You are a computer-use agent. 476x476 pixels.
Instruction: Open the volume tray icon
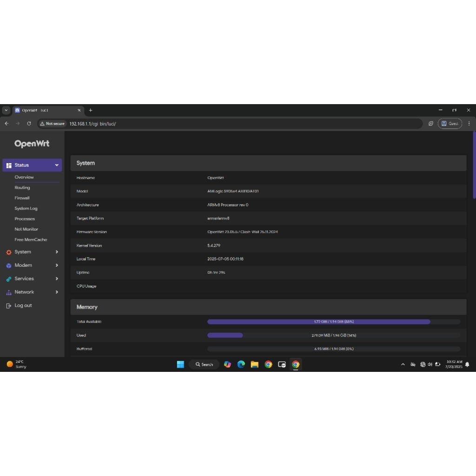click(x=430, y=364)
